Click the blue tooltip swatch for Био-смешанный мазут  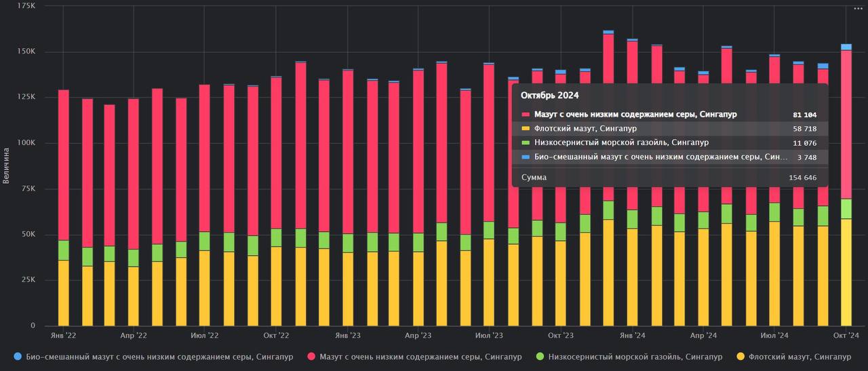[525, 157]
